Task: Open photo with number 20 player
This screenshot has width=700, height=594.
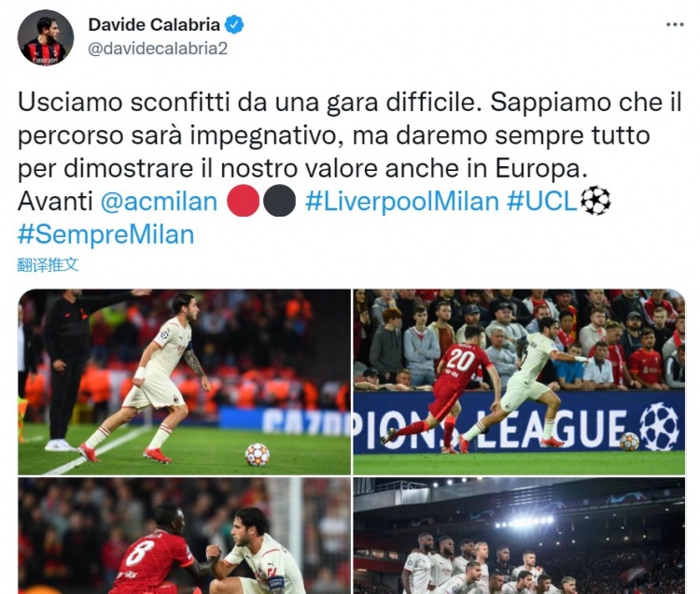Action: pos(519,382)
